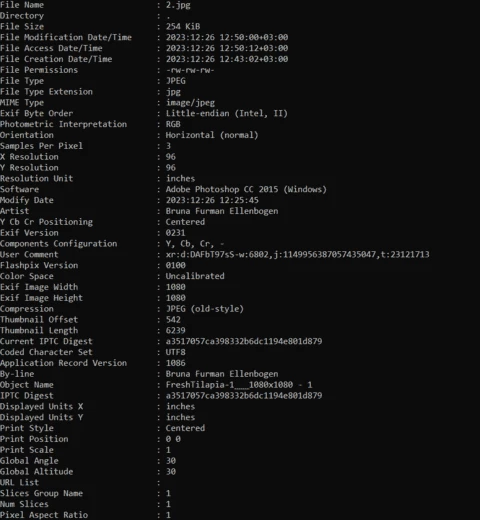
Task: Click the Object Name value FreshTilapia-1
Action: click(x=239, y=385)
